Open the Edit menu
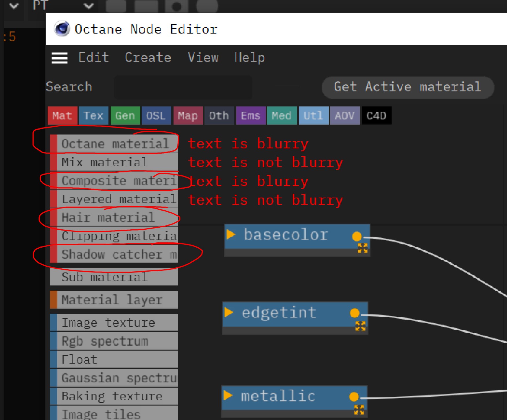 coord(94,57)
